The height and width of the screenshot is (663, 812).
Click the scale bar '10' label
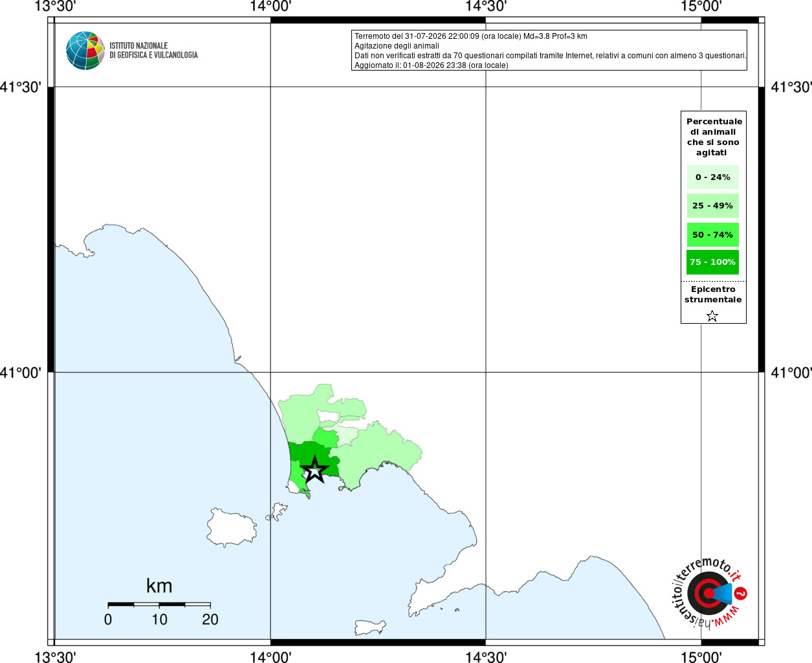pos(159,620)
